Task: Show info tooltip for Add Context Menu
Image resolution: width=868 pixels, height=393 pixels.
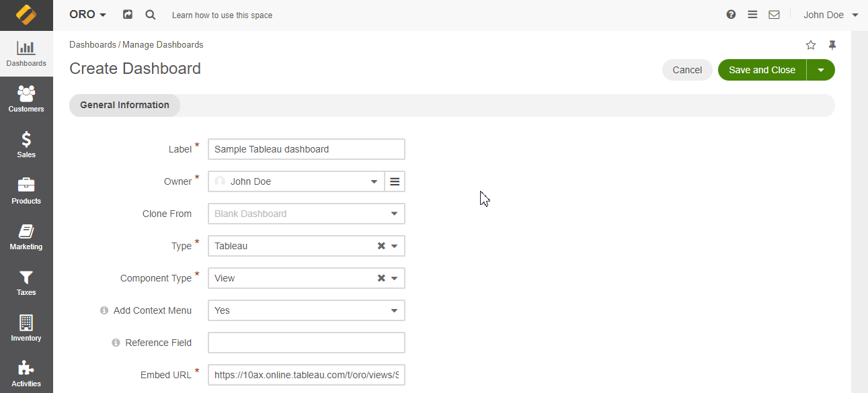Action: [104, 310]
